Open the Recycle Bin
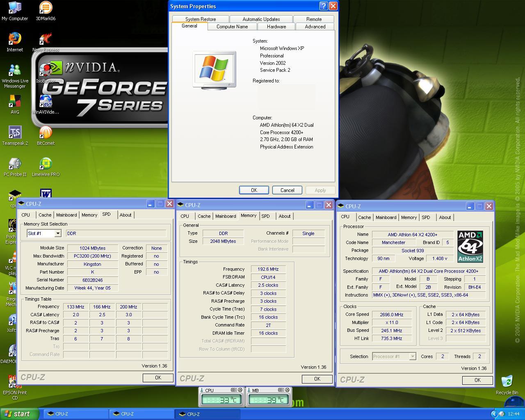Image resolution: width=525 pixels, height=420 pixels. click(x=507, y=381)
